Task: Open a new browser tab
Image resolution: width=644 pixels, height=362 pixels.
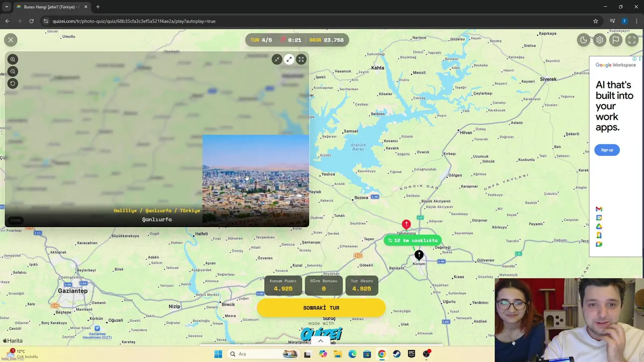Action: pos(98,7)
